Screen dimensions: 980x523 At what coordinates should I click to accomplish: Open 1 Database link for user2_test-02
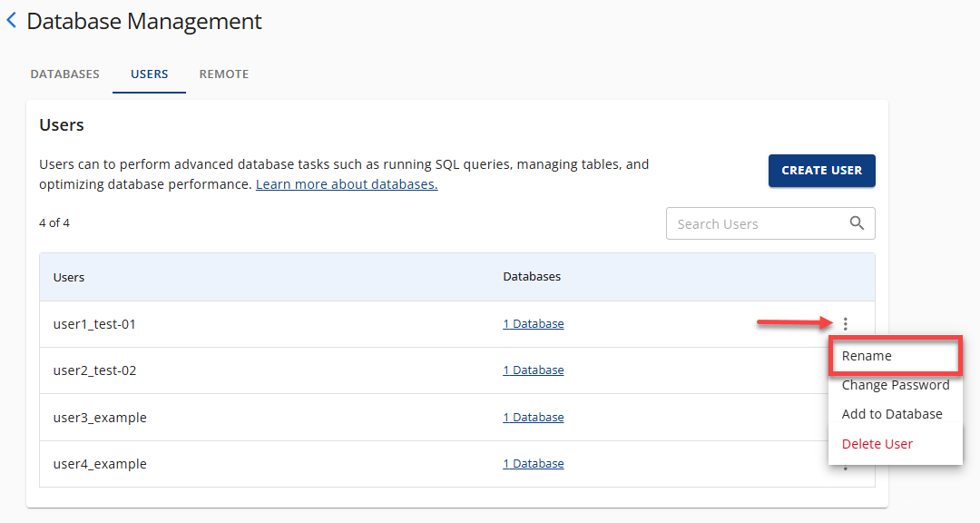pos(533,370)
